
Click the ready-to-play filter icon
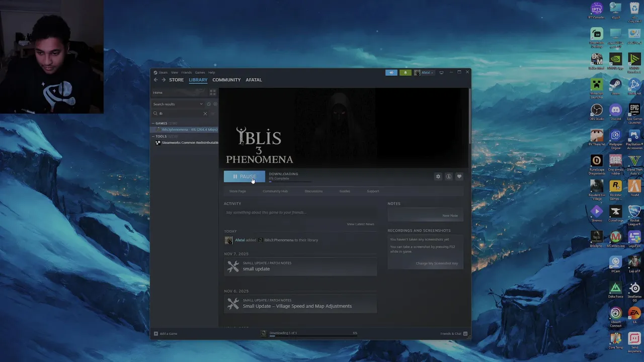(x=215, y=104)
